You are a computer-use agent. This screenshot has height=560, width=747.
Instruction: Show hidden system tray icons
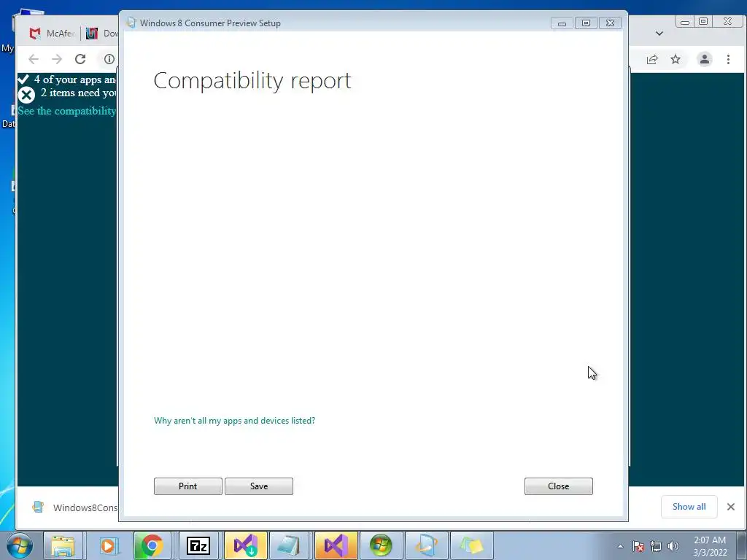(x=620, y=546)
